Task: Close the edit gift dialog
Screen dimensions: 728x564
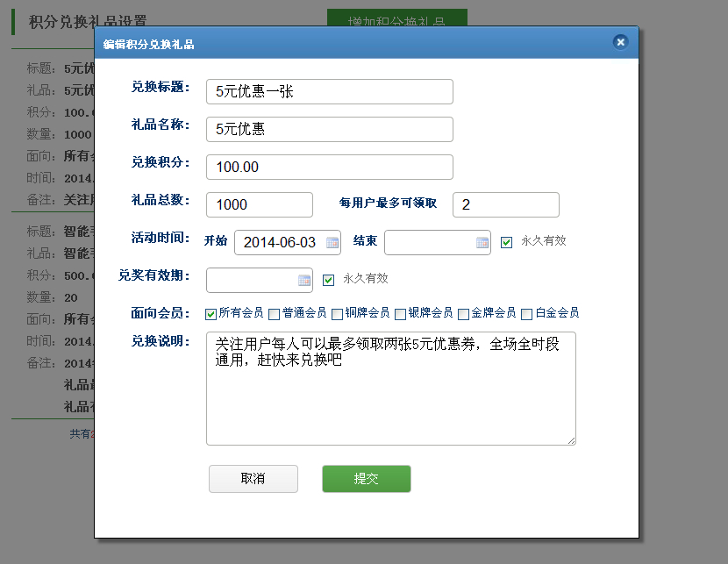Action: [x=620, y=42]
